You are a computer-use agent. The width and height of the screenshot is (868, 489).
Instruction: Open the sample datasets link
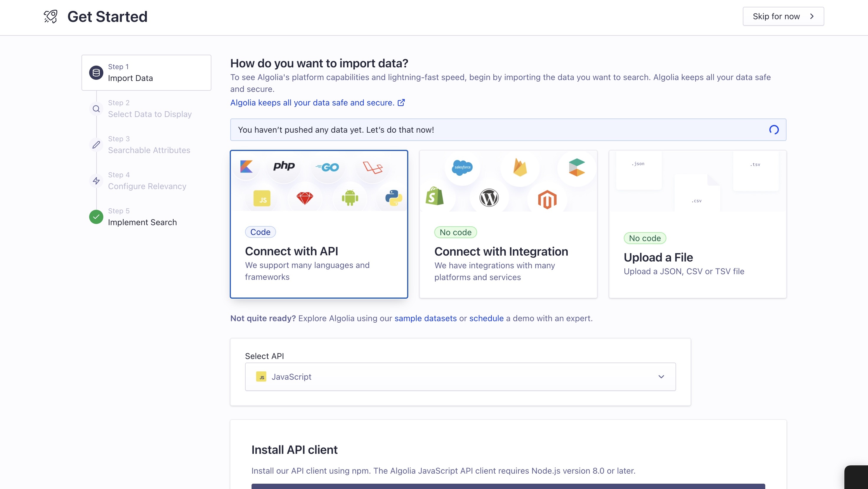tap(425, 318)
